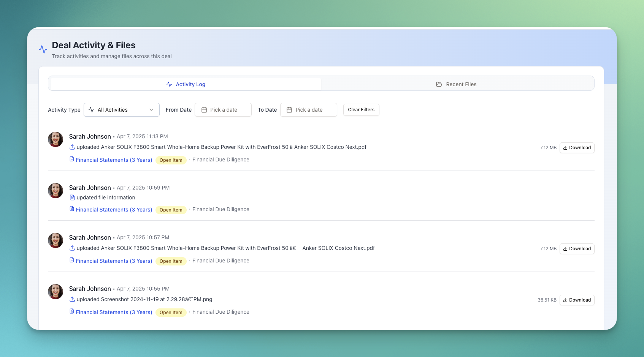The height and width of the screenshot is (357, 644).
Task: Click the calendar icon in To Date field
Action: [290, 110]
